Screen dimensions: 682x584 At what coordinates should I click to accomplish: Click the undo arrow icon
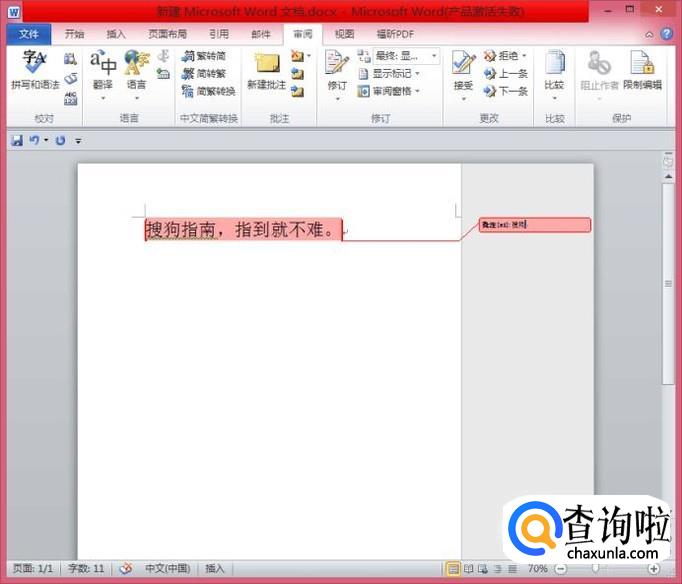(34, 140)
